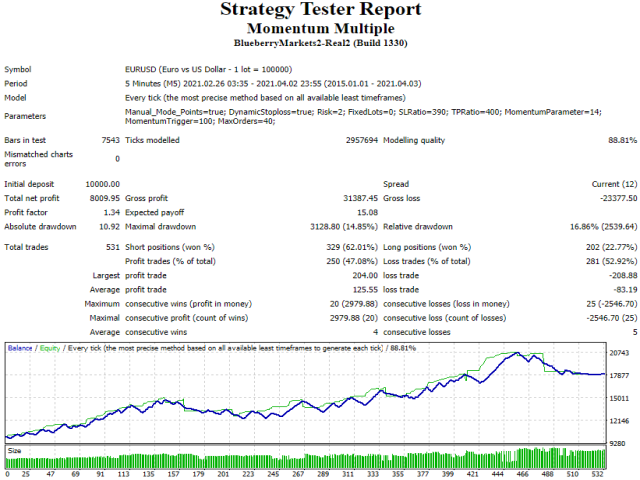
Task: Click consecutive wins value 20 (2979.88)
Action: (354, 304)
